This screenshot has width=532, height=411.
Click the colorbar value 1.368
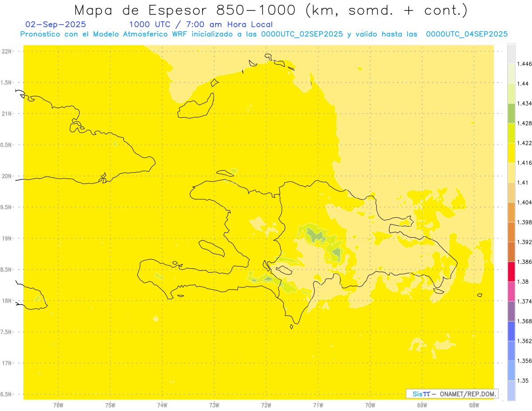[x=525, y=321]
